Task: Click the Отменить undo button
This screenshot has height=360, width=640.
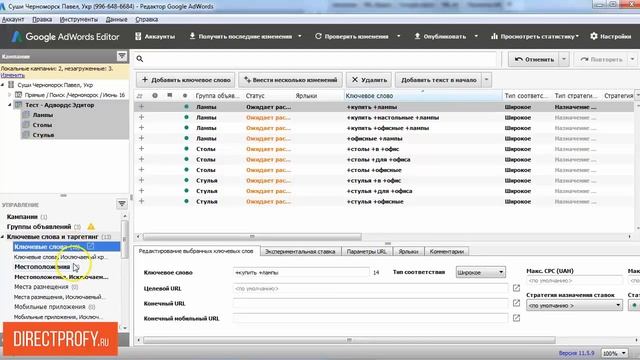Action: (x=534, y=59)
